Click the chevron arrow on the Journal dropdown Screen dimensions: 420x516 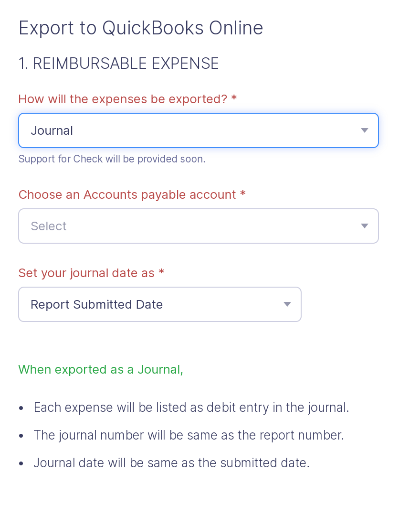point(364,130)
